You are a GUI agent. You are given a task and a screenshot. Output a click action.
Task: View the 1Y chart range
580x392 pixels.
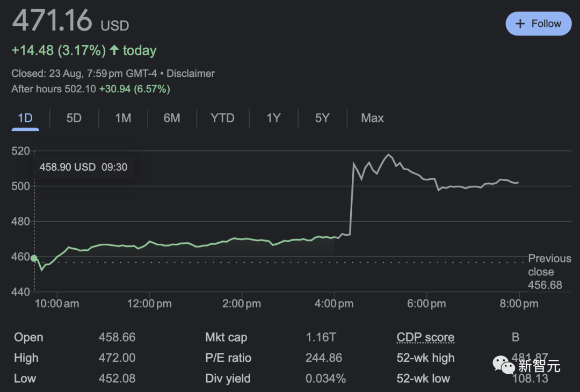[273, 118]
